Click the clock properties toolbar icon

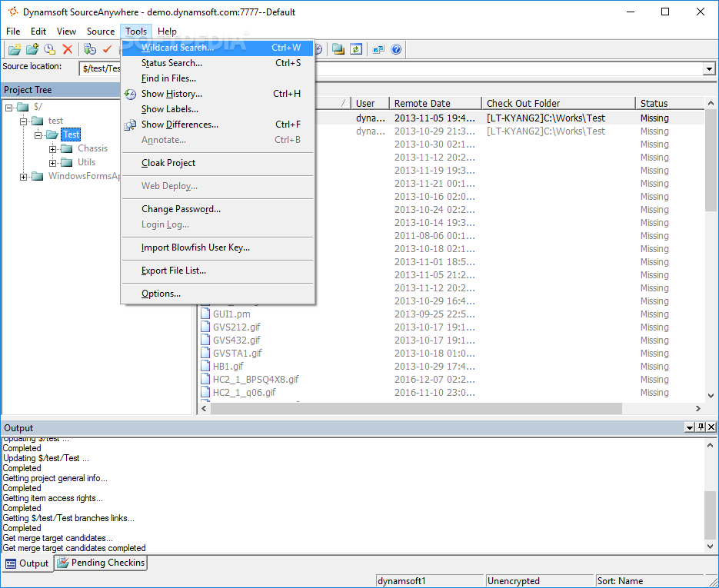click(49, 49)
